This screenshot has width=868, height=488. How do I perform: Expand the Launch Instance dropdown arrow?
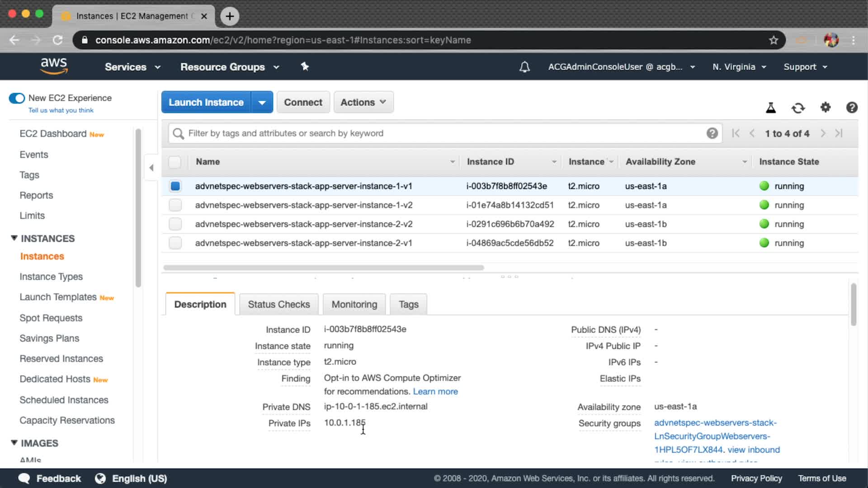pos(262,103)
